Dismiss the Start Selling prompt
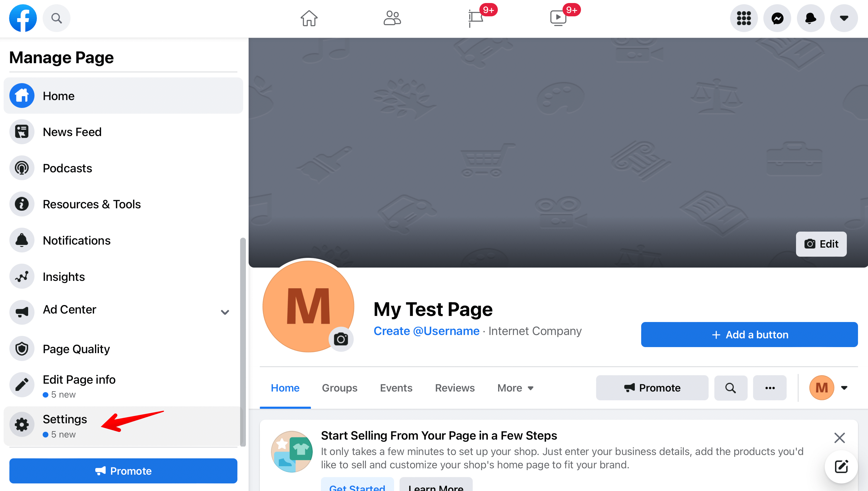The image size is (868, 491). click(x=840, y=437)
